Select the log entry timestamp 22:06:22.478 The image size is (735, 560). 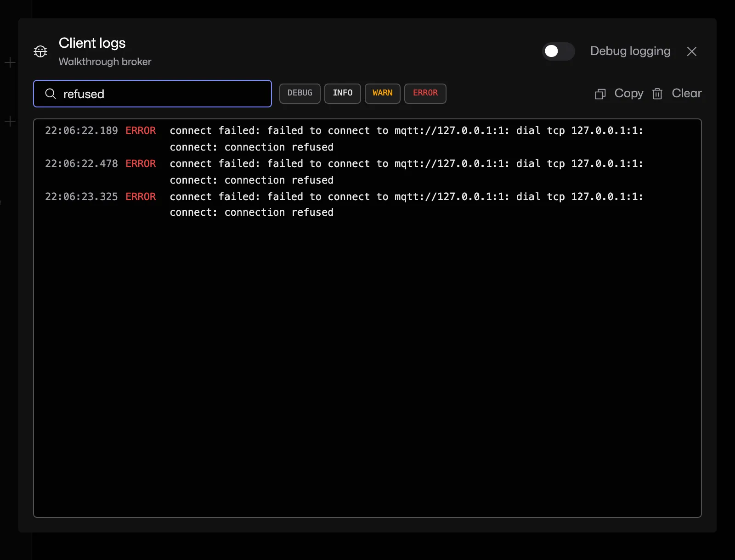pos(81,163)
